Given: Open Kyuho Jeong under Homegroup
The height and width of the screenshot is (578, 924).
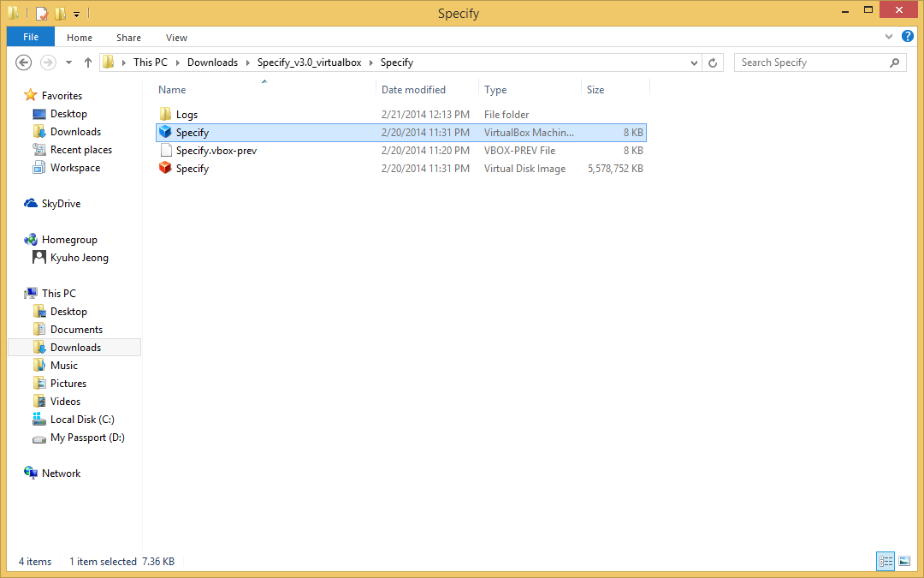Looking at the screenshot, I should tap(79, 258).
